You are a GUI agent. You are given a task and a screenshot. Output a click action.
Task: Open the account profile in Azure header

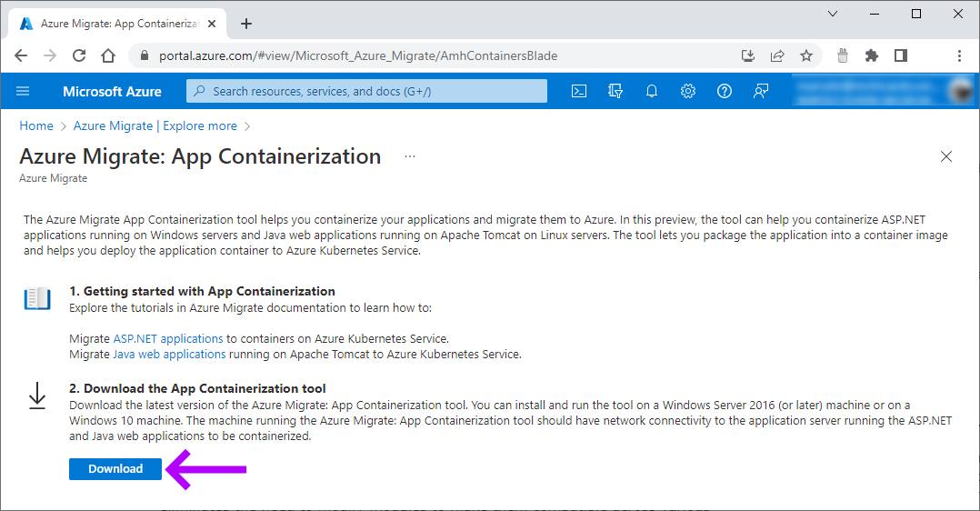[885, 91]
